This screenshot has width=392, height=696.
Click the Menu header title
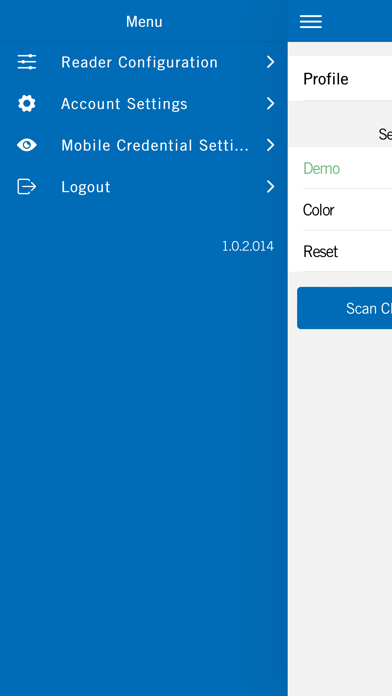point(144,21)
